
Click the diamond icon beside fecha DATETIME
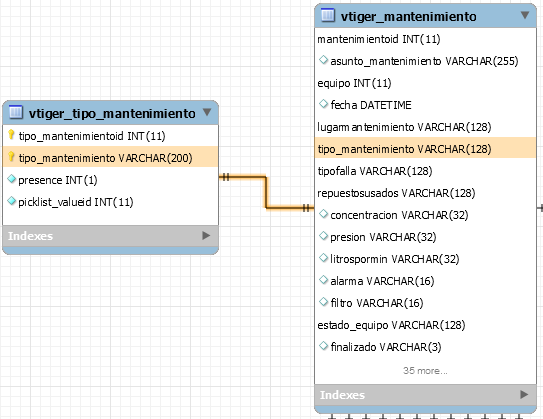point(323,104)
